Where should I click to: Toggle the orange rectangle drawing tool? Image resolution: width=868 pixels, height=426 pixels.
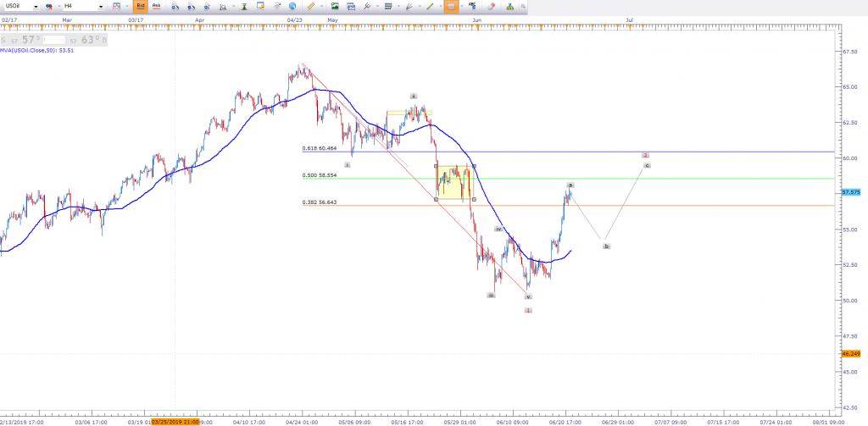[450, 7]
